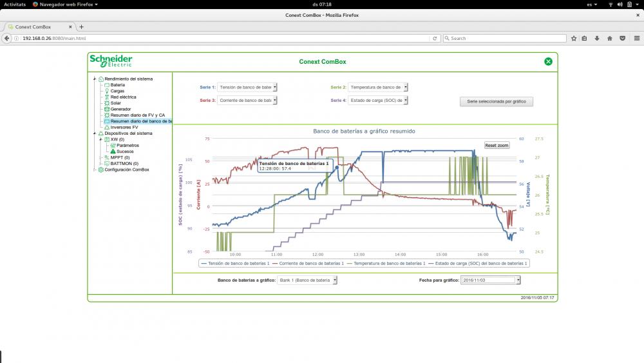Collapse the Dispositivos del sistema tree node
The width and height of the screenshot is (644, 363).
pos(95,133)
